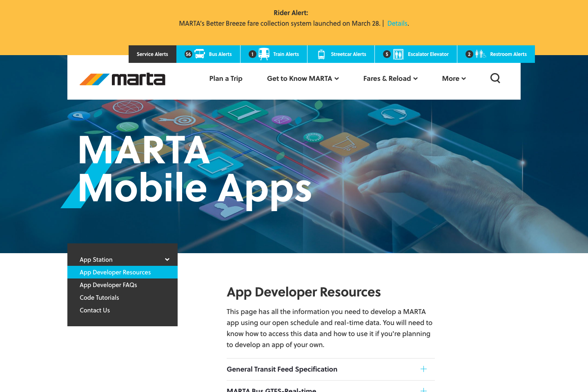Open the Details link in Rider Alert
This screenshot has width=588, height=392.
[x=397, y=23]
